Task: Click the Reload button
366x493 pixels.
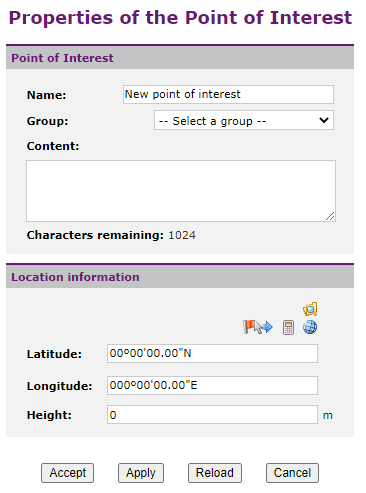Action: [215, 473]
